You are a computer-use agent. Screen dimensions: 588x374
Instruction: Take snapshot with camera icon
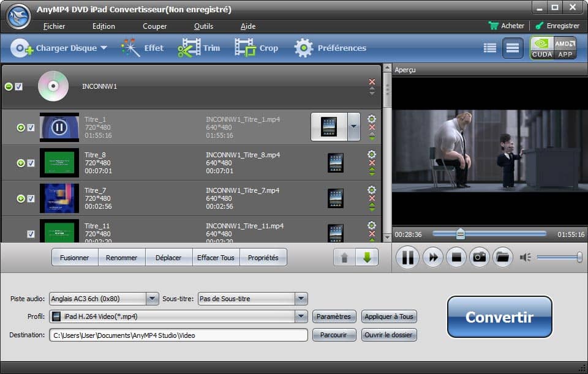479,257
